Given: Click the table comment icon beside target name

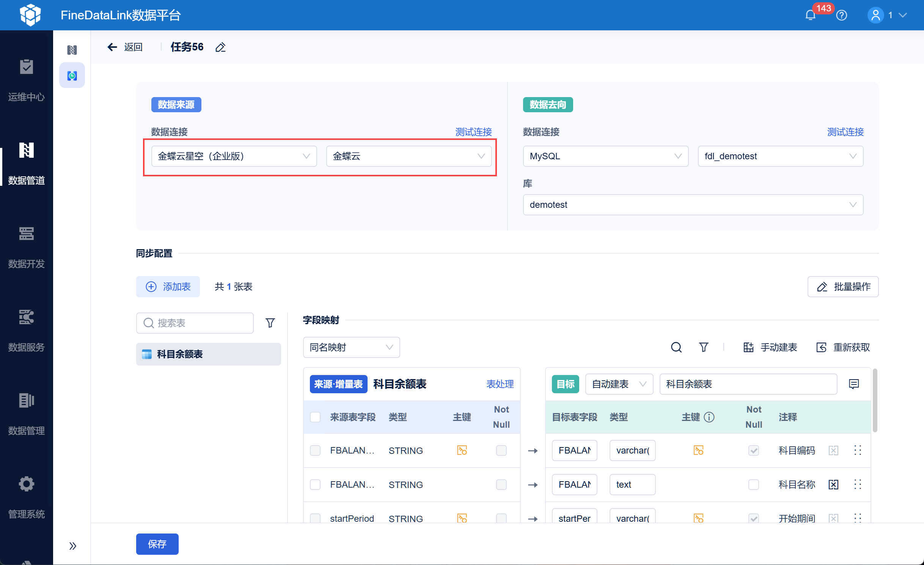Looking at the screenshot, I should (854, 384).
